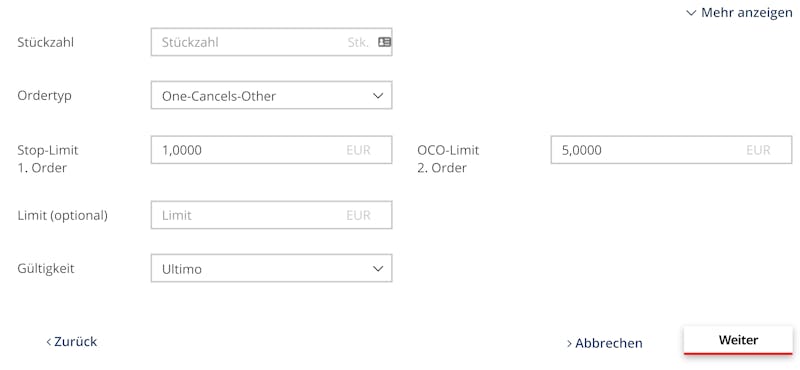The image size is (800, 370).
Task: Expand the Mehr anzeigen section
Action: click(739, 13)
